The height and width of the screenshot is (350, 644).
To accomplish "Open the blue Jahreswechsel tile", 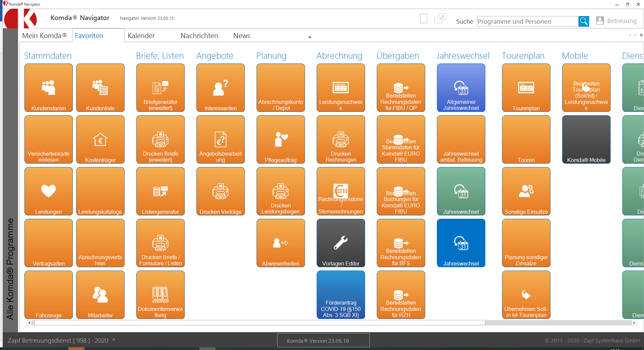I will point(461,243).
